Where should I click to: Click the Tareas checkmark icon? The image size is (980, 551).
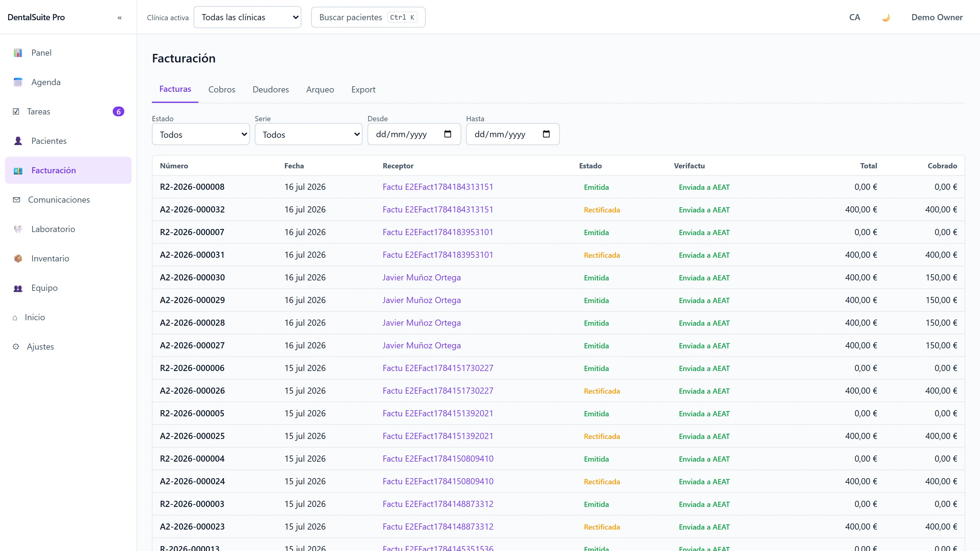(16, 111)
